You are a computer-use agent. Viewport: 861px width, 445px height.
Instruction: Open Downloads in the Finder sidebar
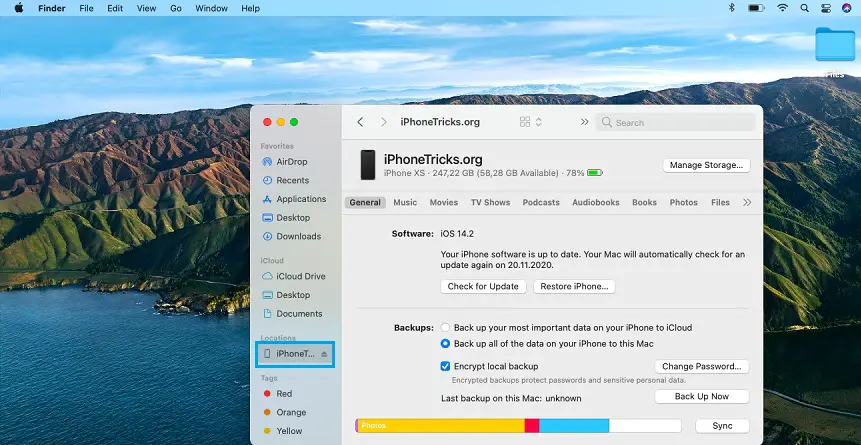(298, 237)
